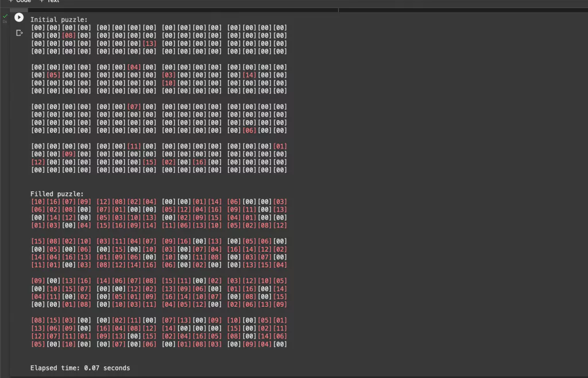The width and height of the screenshot is (588, 378).
Task: Click the red [10] cell in Initial puzzle
Action: point(168,83)
